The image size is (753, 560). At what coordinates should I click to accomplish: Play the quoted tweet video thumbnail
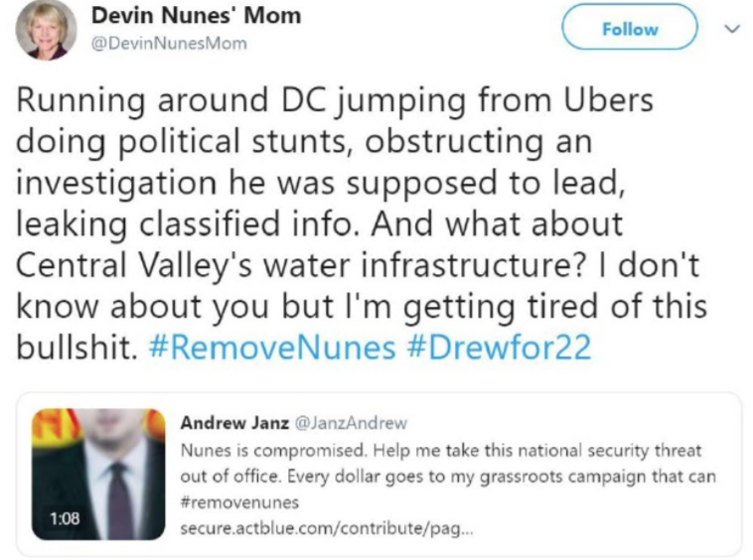98,474
